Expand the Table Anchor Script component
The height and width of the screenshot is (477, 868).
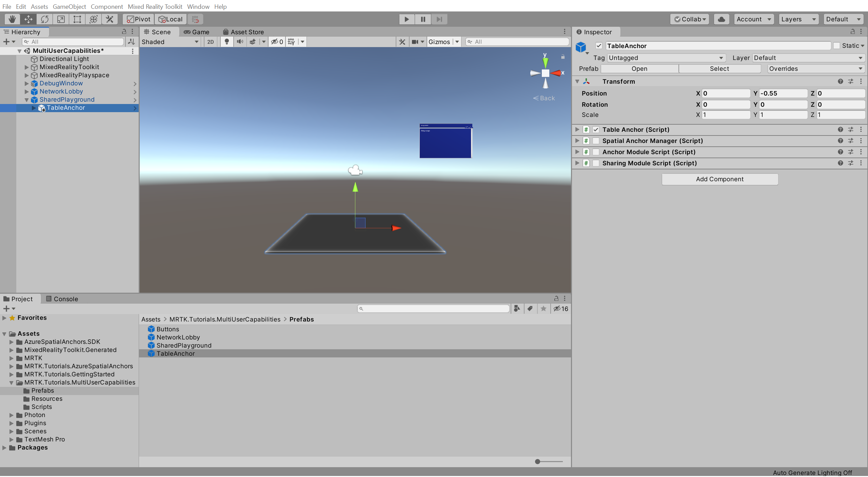[x=578, y=129]
